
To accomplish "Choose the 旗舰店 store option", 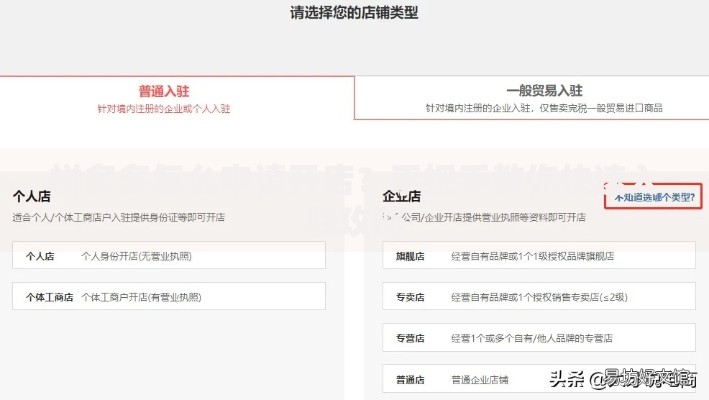I will click(539, 255).
